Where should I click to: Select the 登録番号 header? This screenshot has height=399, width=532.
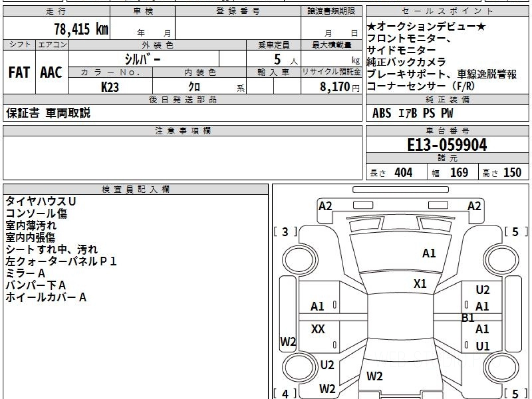click(x=238, y=12)
